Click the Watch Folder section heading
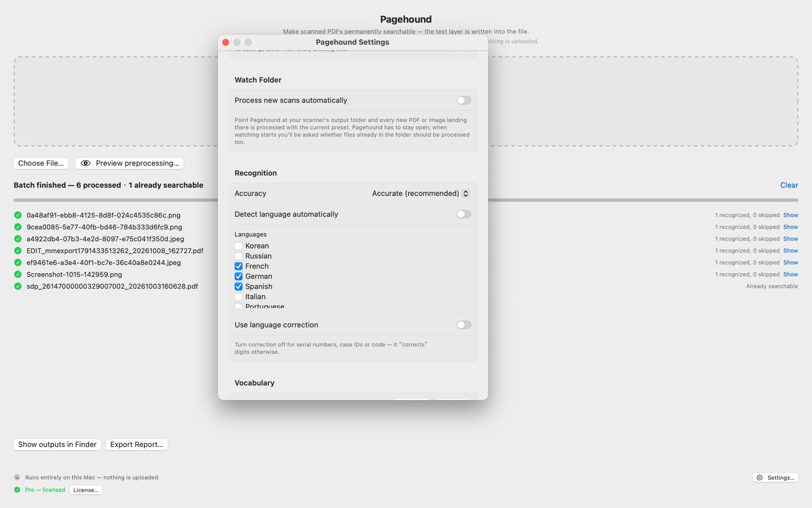 tap(258, 80)
